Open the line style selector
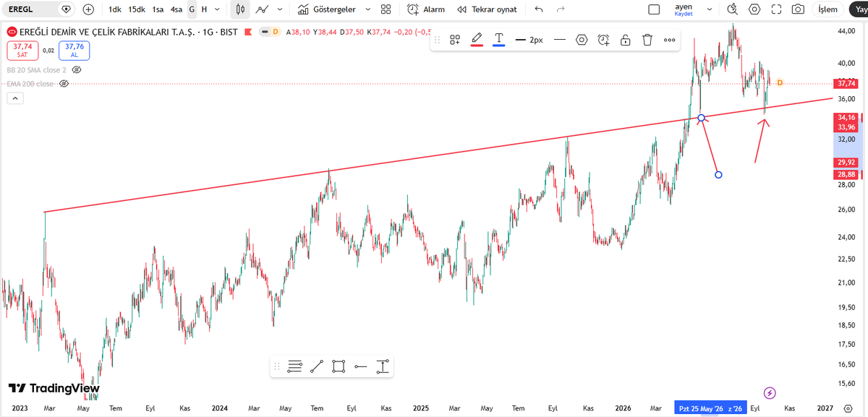The width and height of the screenshot is (868, 417). pos(559,40)
